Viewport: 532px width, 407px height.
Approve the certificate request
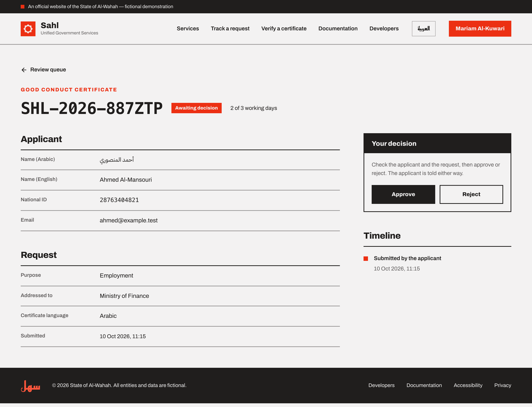click(x=403, y=194)
